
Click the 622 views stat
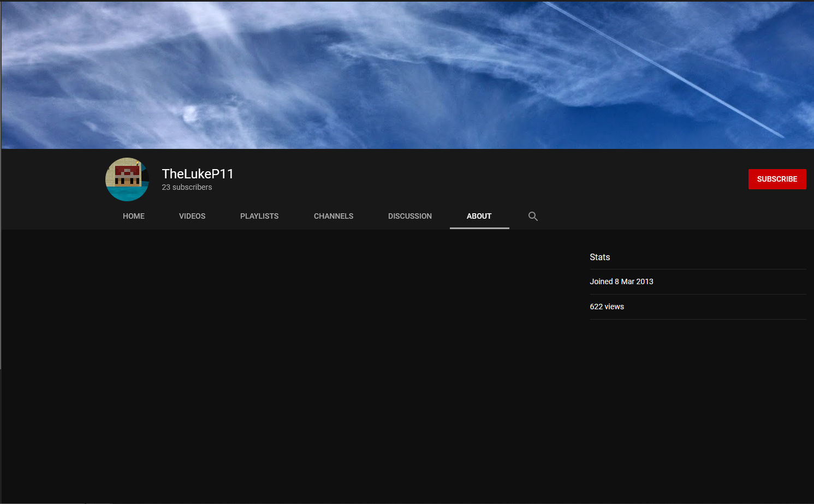(x=607, y=307)
